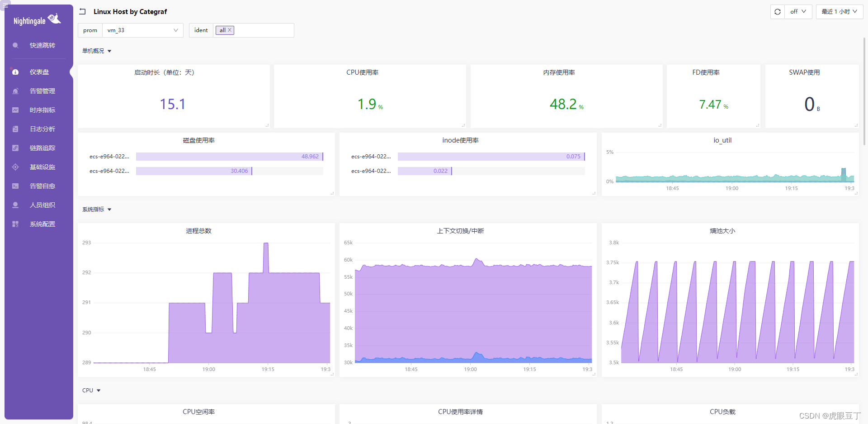Click the 时序指标 metrics chart icon

tap(15, 110)
